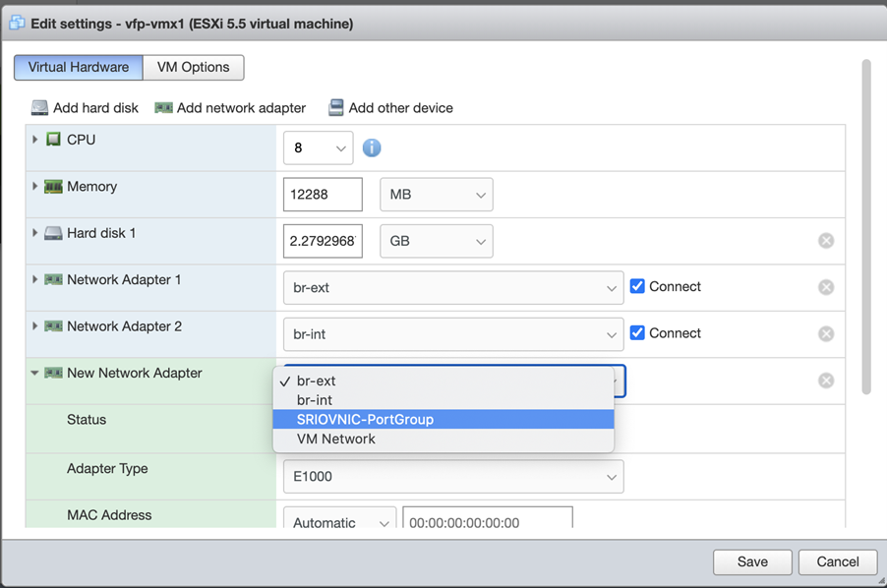Click the Memory size input field
Screen dimensions: 887x588
click(323, 195)
